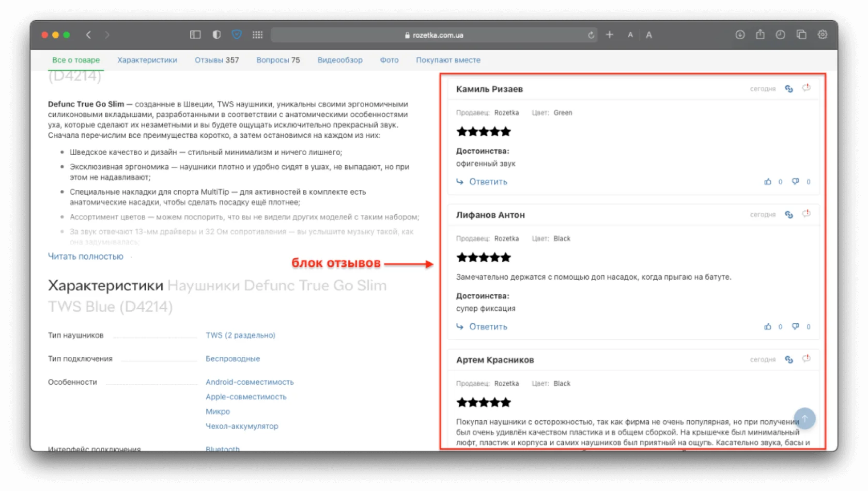The width and height of the screenshot is (868, 491).
Task: Open the Отзывы 357 tab
Action: (217, 60)
